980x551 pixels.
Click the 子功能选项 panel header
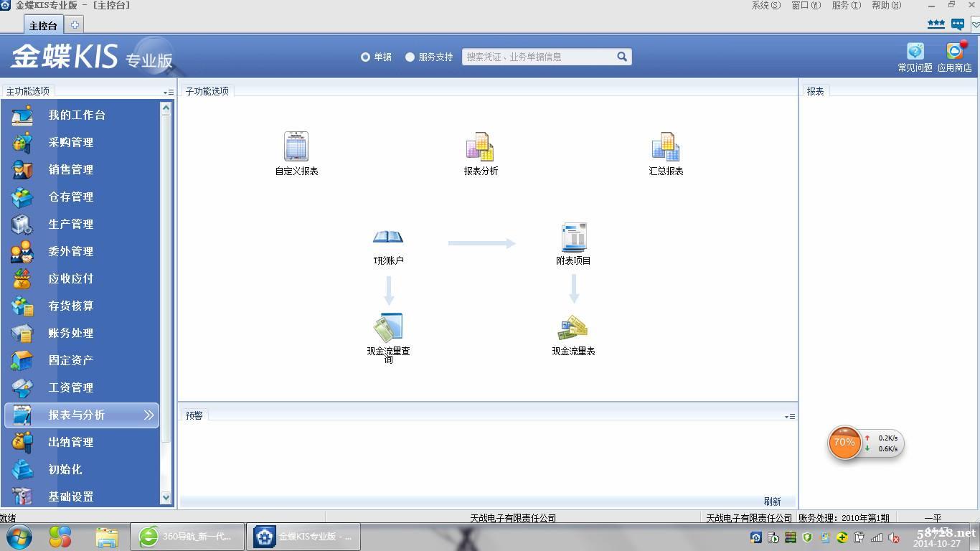pyautogui.click(x=207, y=91)
